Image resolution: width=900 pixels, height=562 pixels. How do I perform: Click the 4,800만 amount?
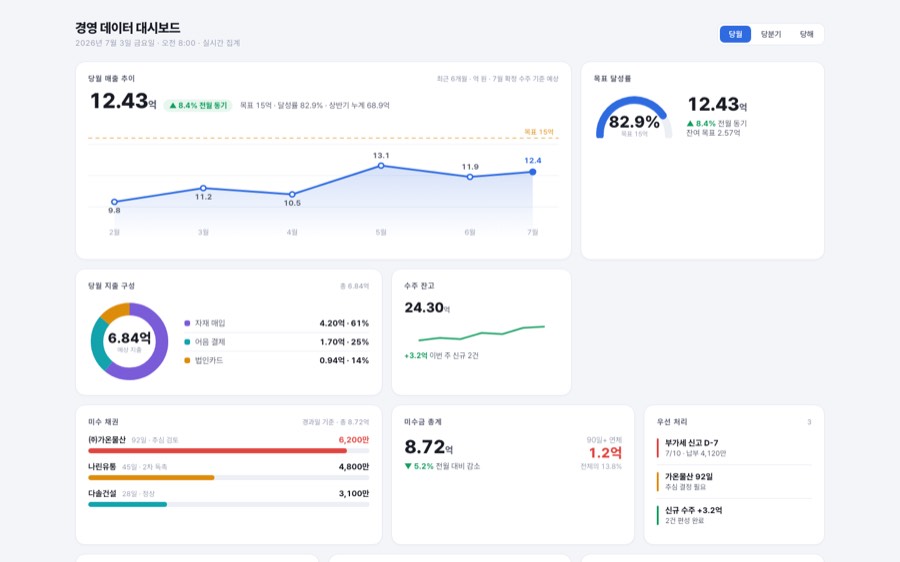[354, 467]
